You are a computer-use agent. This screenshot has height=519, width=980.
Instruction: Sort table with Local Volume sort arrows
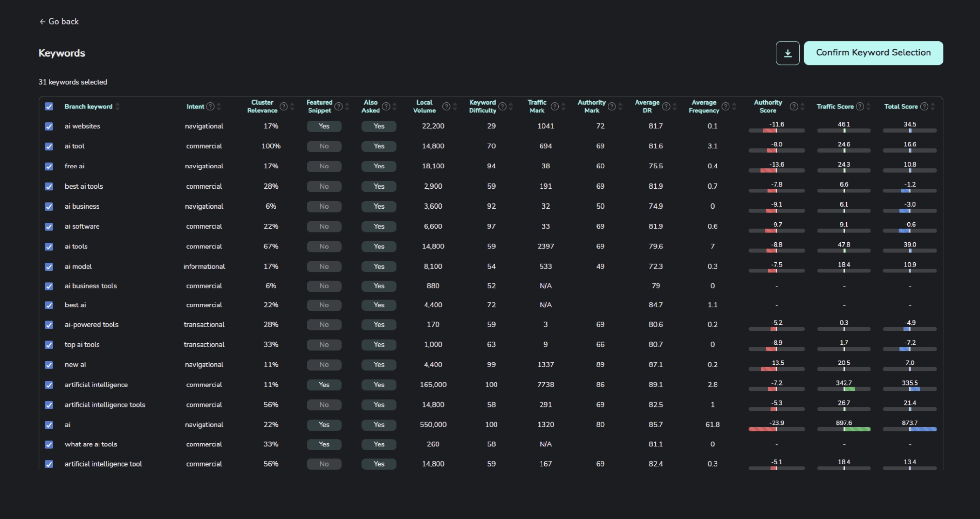coord(455,107)
